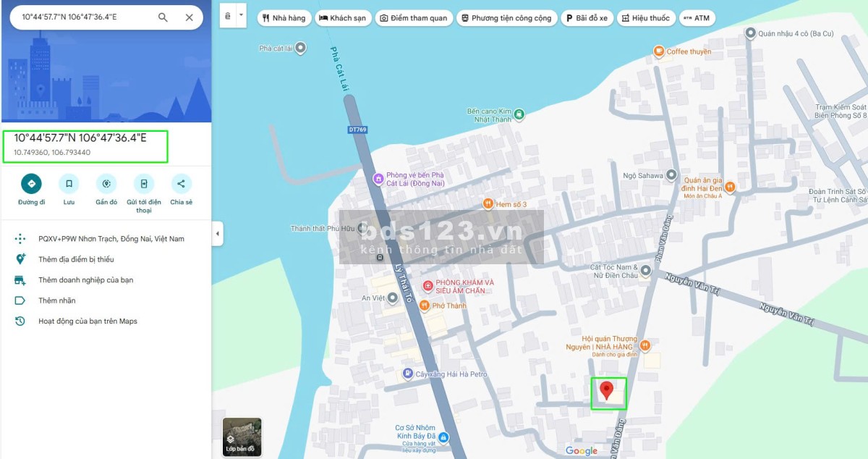Screen dimensions: 868x459
Task: Open the Lớp bản đồ layers thumbnail
Action: [242, 437]
